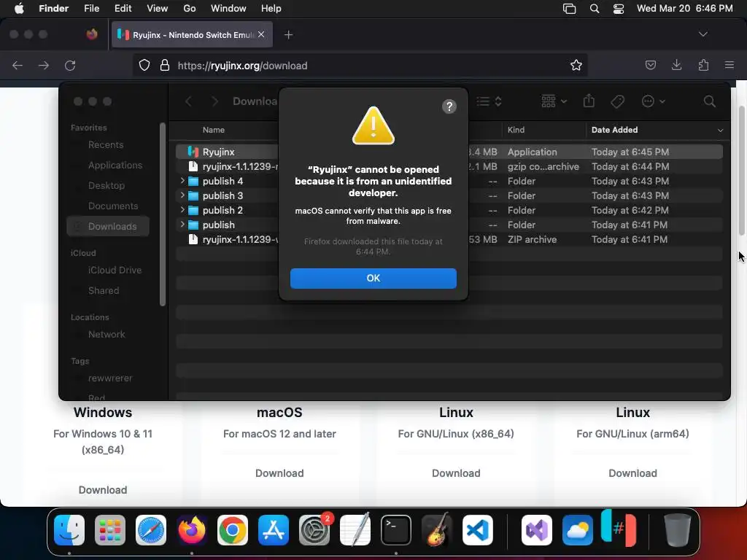Open the Help menu
Screen dimensions: 747x560
(271, 9)
